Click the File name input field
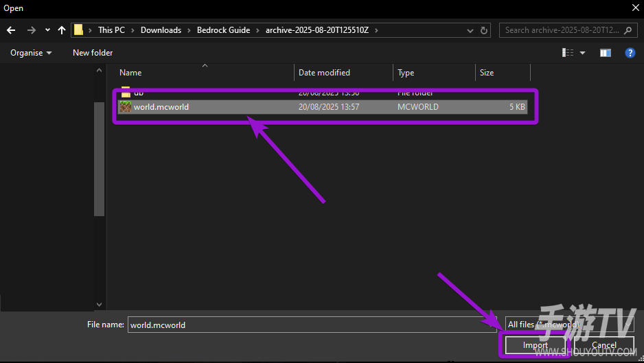Viewport: 644px width, 363px height. point(312,325)
